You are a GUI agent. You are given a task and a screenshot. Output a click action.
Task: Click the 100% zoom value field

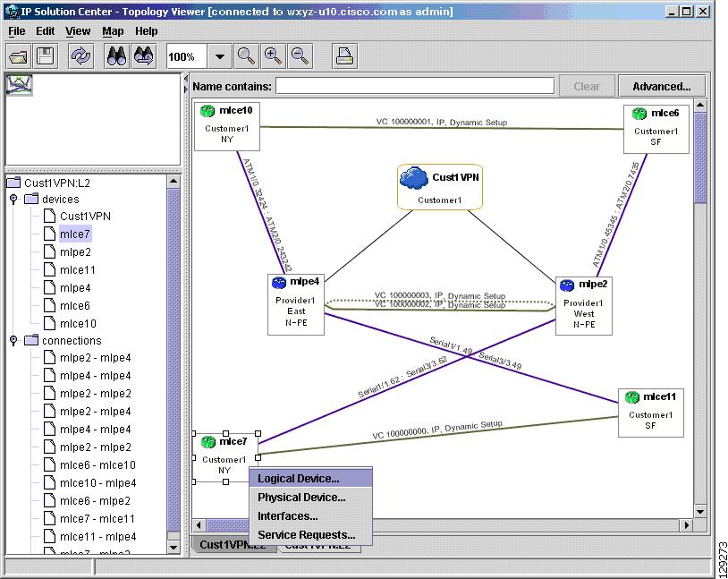(x=187, y=56)
